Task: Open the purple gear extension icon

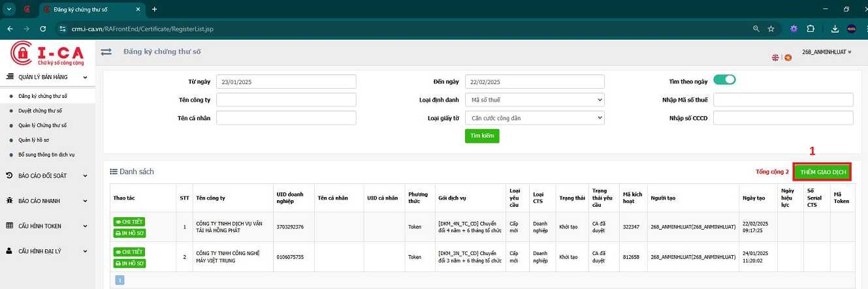Action: click(x=794, y=29)
